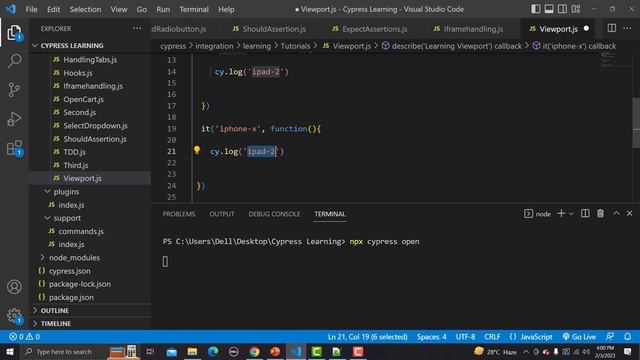This screenshot has width=640, height=360.
Task: Switch to the DEBUG CONSOLE tab
Action: coord(274,214)
